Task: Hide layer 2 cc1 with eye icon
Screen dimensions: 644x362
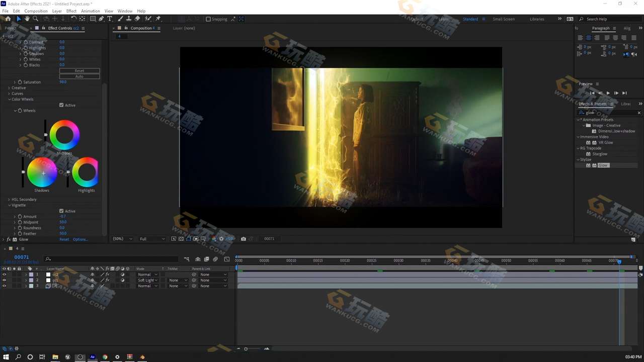Action: coord(4,280)
